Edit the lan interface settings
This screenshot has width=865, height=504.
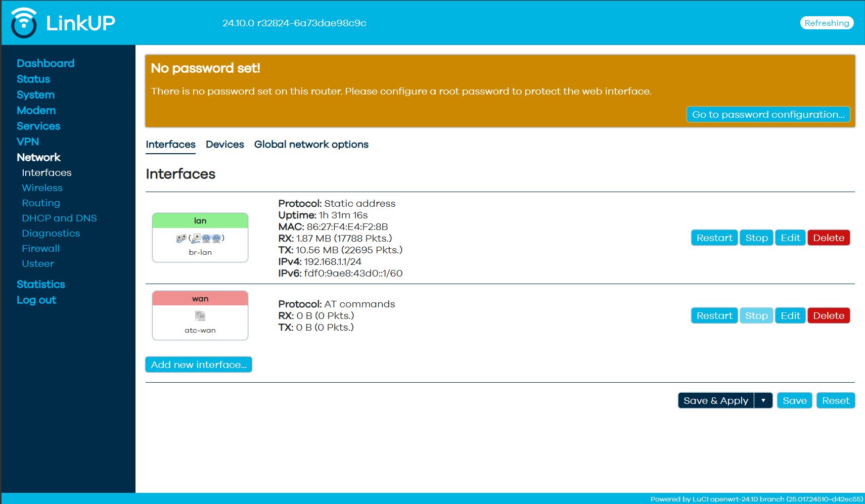tap(790, 238)
